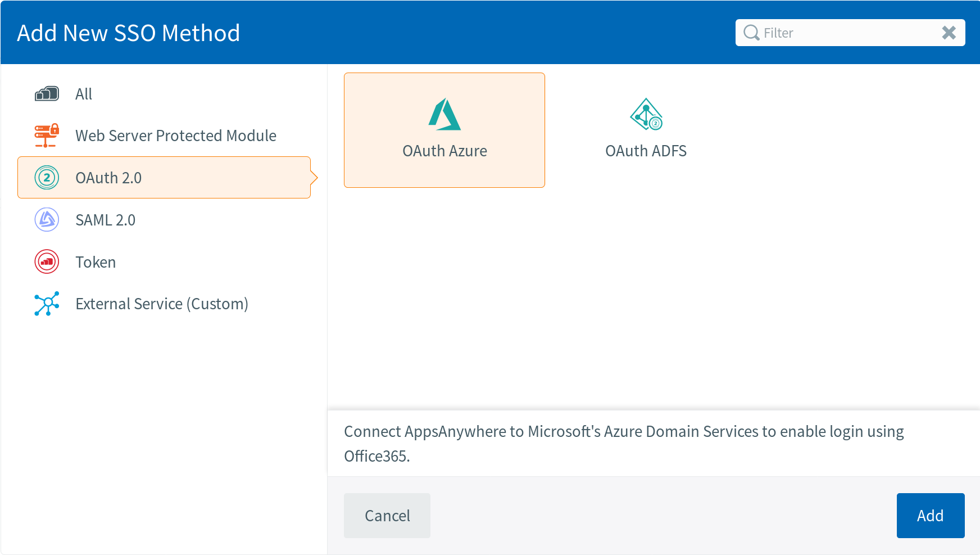Viewport: 980px width, 555px height.
Task: Click the Azure Domain Services description text
Action: pyautogui.click(x=624, y=444)
